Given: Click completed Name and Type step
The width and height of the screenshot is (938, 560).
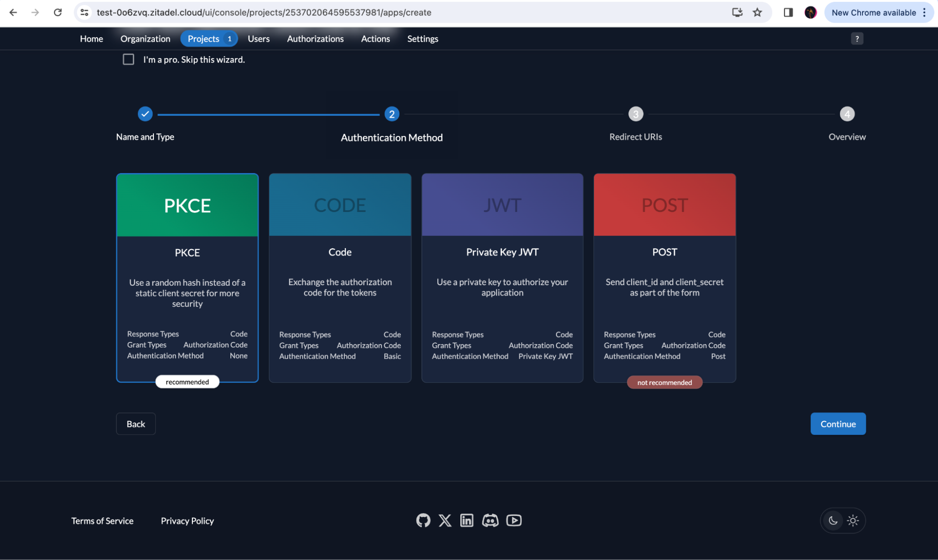Looking at the screenshot, I should [x=145, y=114].
